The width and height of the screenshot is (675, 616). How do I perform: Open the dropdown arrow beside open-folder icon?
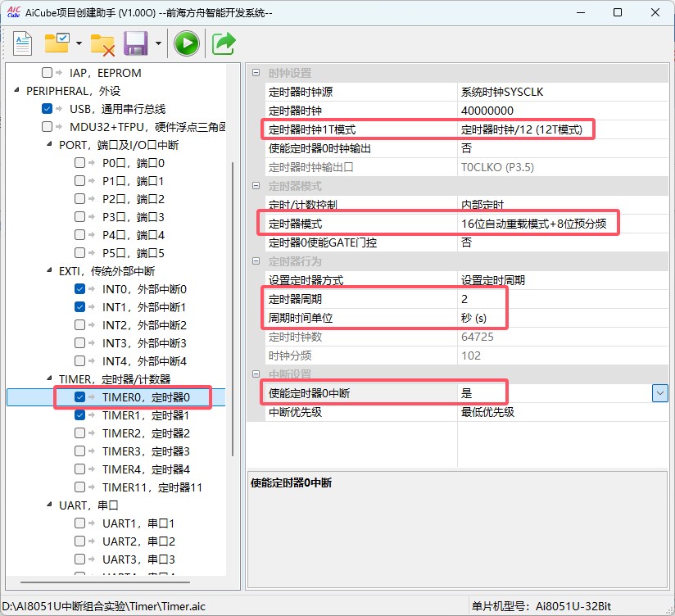point(79,43)
